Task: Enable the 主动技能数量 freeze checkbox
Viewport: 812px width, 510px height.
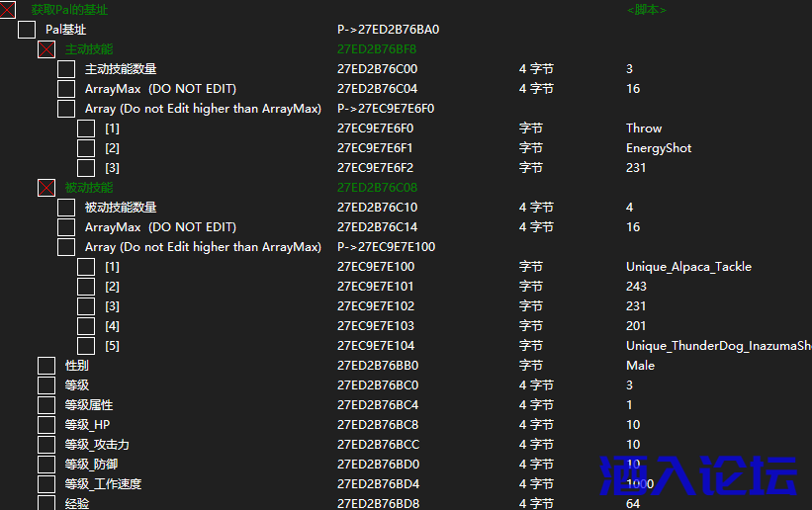Action: click(66, 69)
